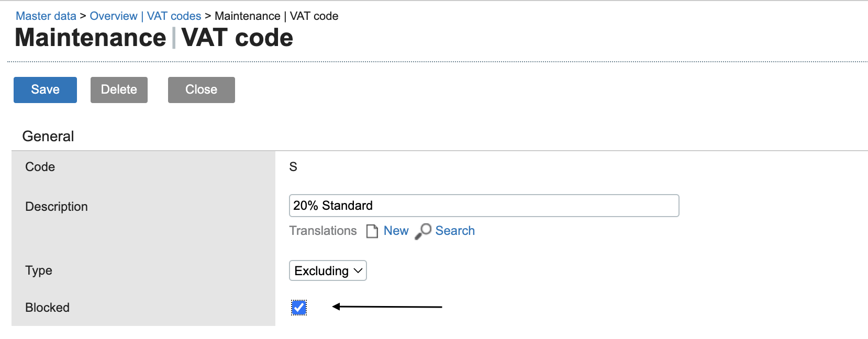Save the VAT code

pos(45,90)
